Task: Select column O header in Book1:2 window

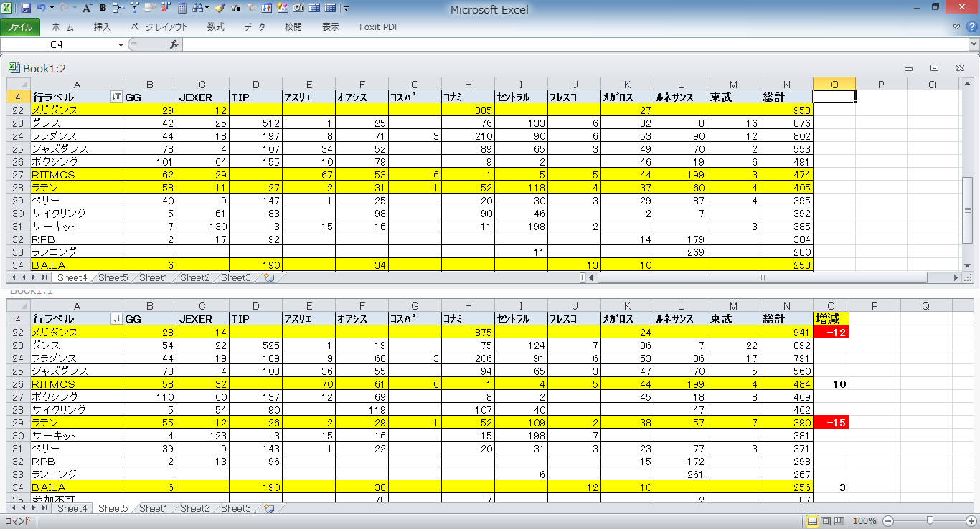Action: click(834, 84)
